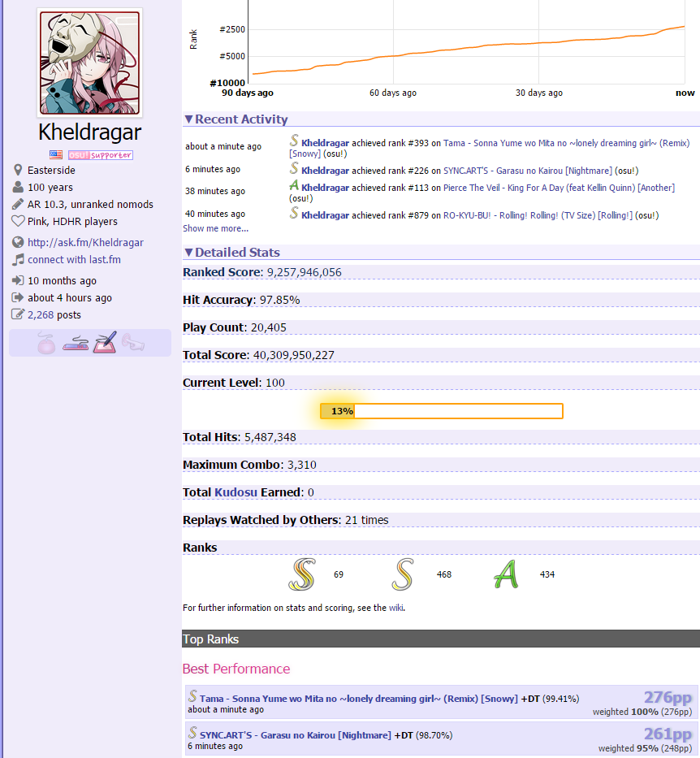Click the join date arrow icon
This screenshot has height=758, width=700.
click(18, 280)
